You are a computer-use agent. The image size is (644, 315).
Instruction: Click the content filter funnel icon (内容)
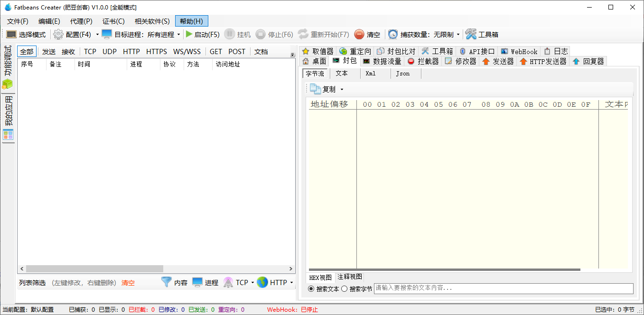[x=166, y=282]
